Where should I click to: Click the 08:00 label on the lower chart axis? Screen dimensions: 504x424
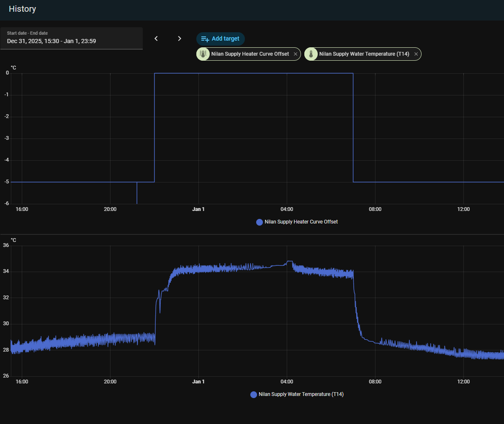pos(375,382)
